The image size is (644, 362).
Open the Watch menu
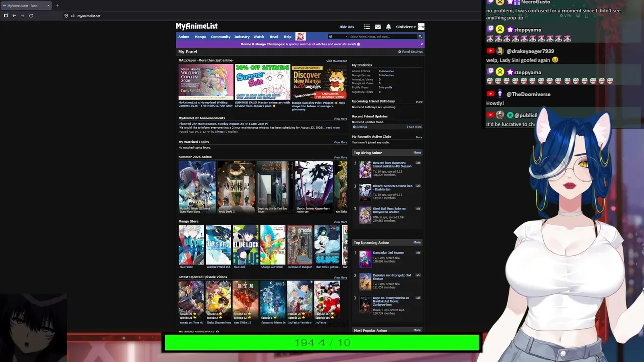point(259,37)
